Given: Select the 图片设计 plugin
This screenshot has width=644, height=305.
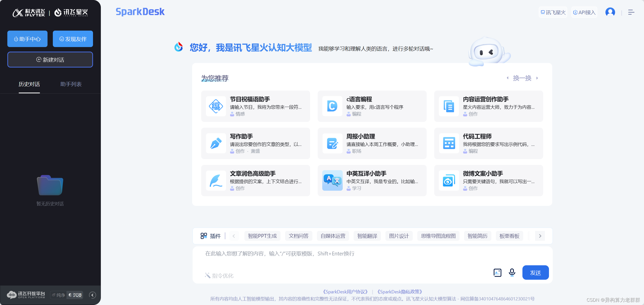Looking at the screenshot, I should point(399,236).
